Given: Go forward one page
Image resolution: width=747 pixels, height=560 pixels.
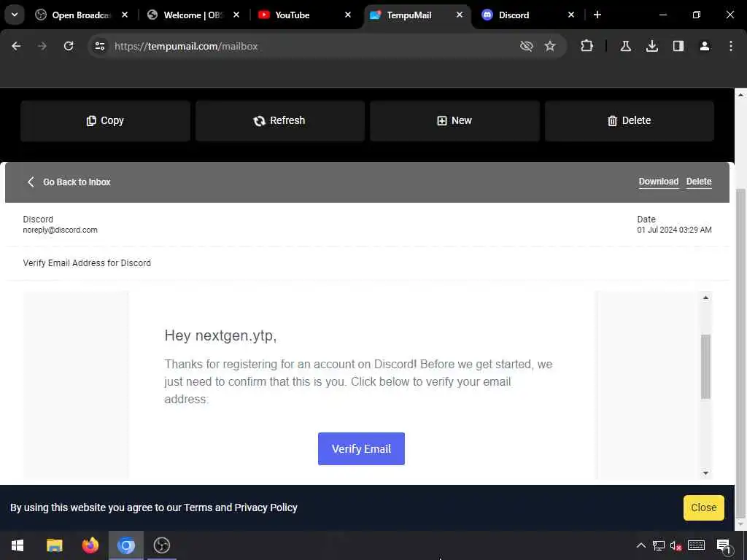Looking at the screenshot, I should coord(42,46).
